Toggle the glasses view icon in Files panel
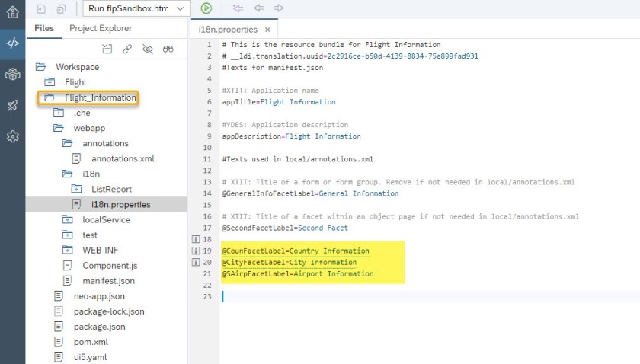640x364 pixels. (x=168, y=49)
